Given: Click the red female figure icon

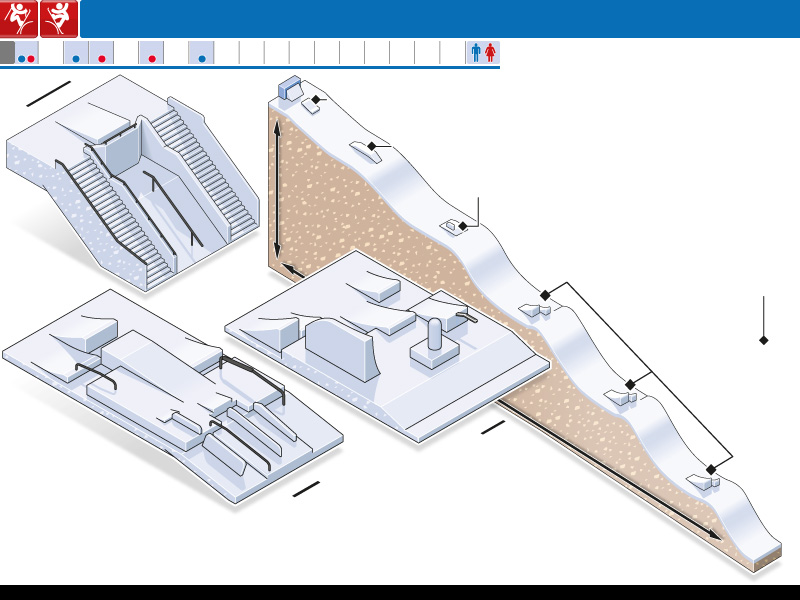Looking at the screenshot, I should 490,53.
